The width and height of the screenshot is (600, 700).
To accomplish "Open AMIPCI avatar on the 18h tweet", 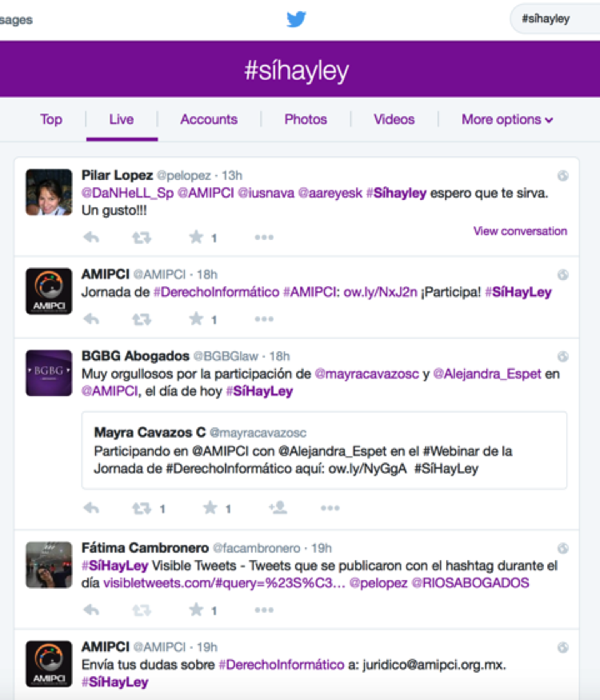I will 49,291.
